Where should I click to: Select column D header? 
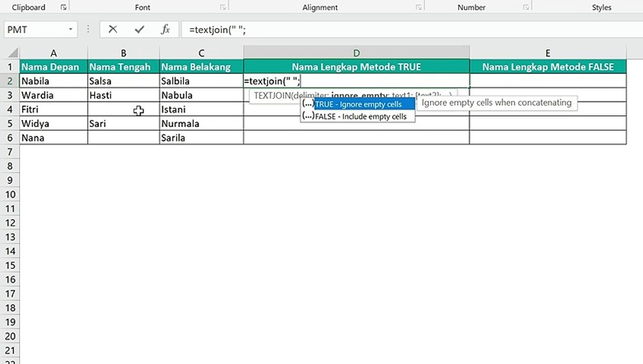pos(356,53)
